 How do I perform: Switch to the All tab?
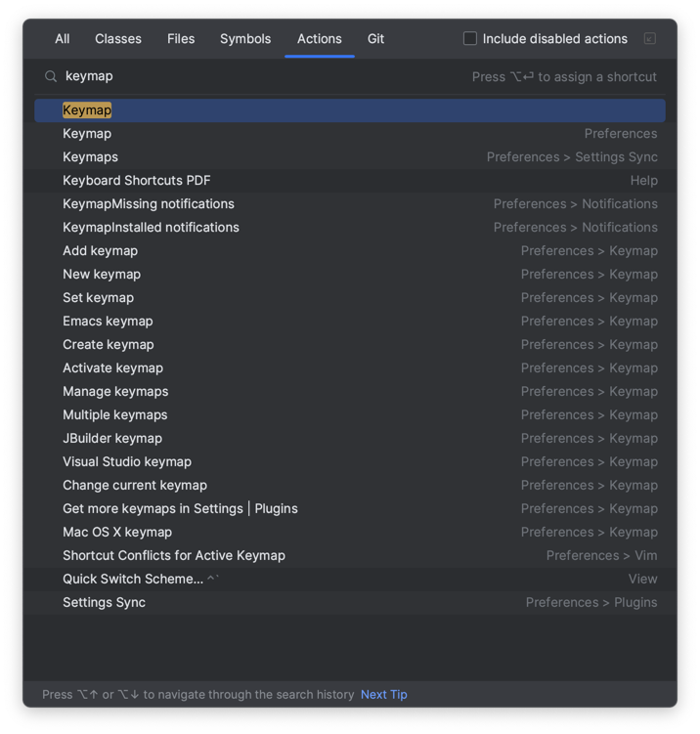(63, 39)
